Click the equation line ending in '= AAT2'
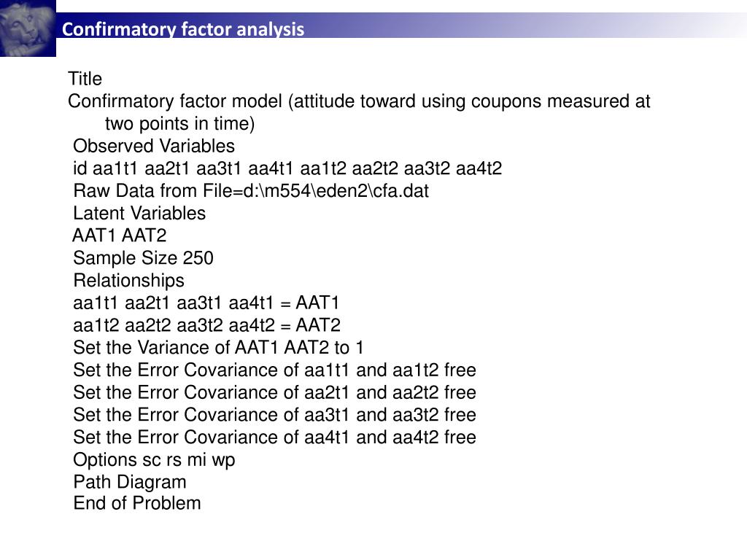Viewport: 747px width, 560px height. (206, 325)
